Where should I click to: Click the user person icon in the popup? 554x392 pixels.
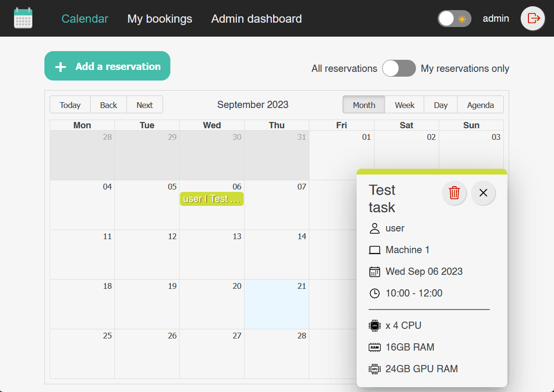tap(374, 228)
